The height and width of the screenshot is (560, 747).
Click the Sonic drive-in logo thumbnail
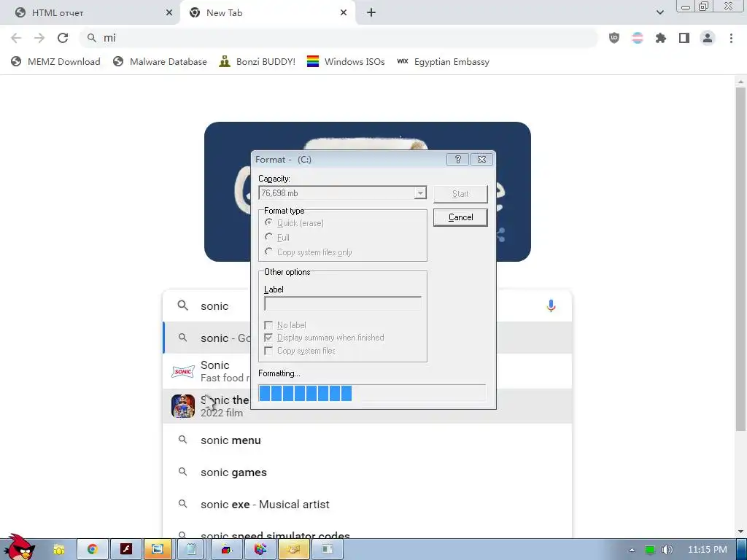[x=183, y=371]
